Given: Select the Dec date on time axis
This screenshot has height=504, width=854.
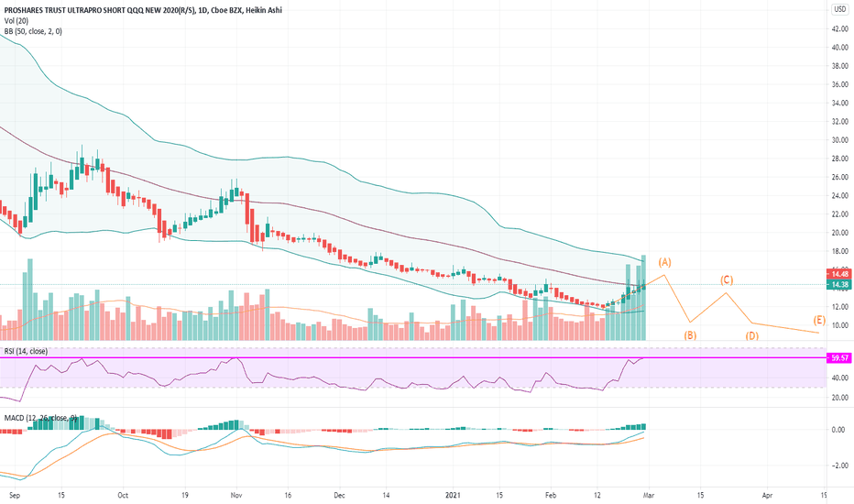Looking at the screenshot, I should [339, 495].
